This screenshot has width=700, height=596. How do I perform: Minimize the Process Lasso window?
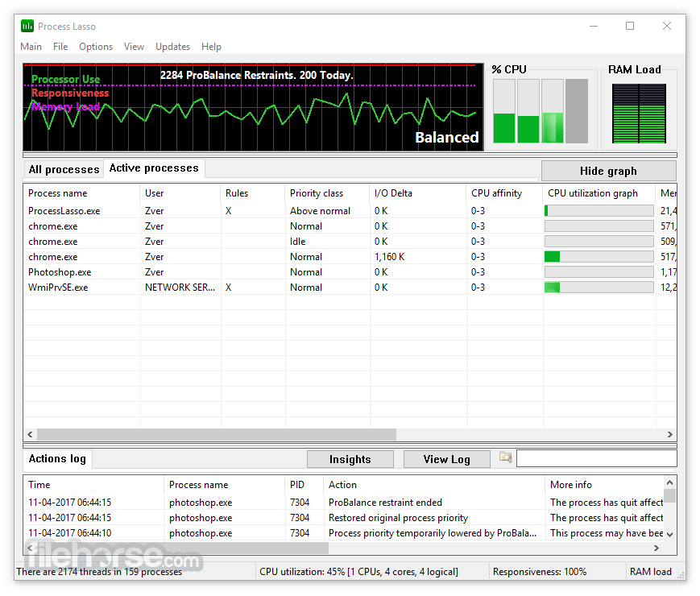tap(594, 26)
